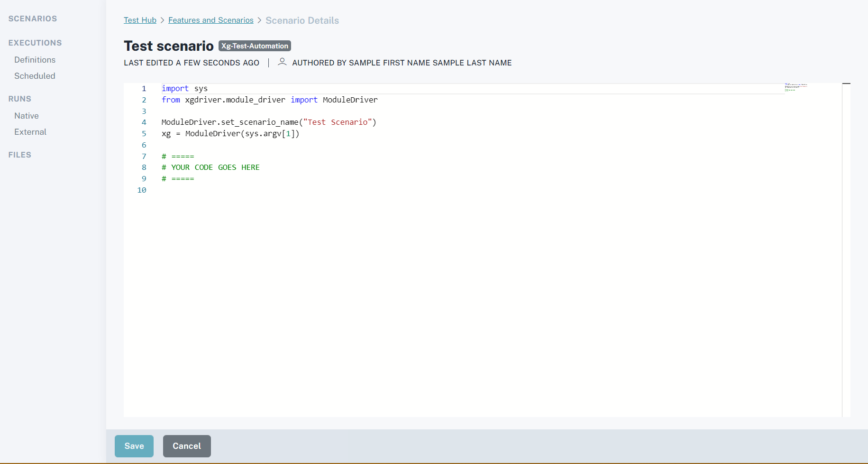Image resolution: width=868 pixels, height=464 pixels.
Task: Open the SCENARIOS sidebar section
Action: click(33, 19)
